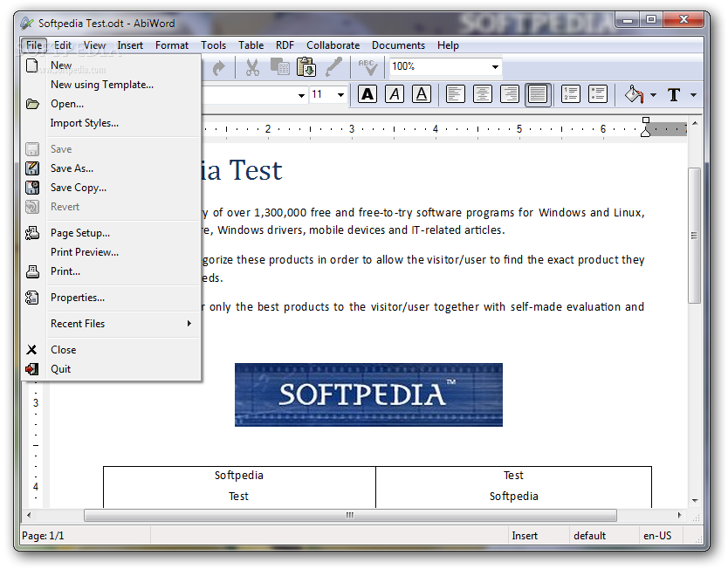This screenshot has width=728, height=569.
Task: Open the Format menu
Action: pos(172,45)
